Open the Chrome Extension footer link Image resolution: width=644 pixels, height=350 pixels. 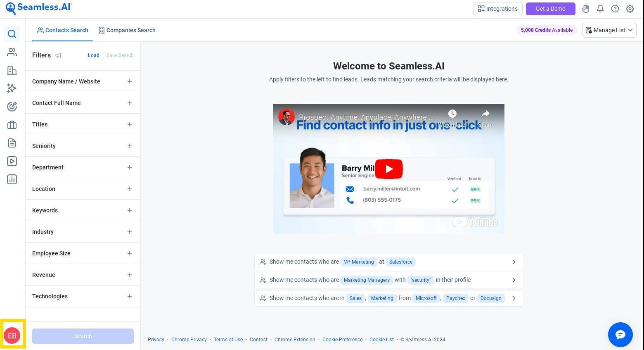click(295, 340)
